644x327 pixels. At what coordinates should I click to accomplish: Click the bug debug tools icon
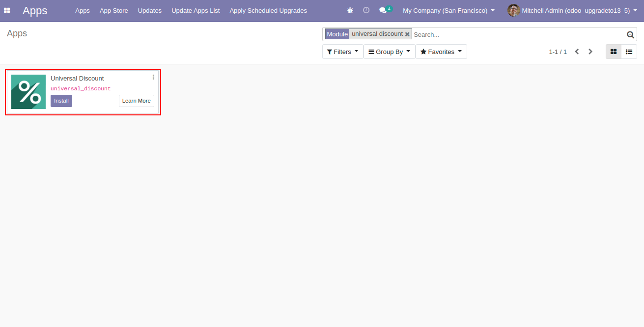pyautogui.click(x=350, y=10)
